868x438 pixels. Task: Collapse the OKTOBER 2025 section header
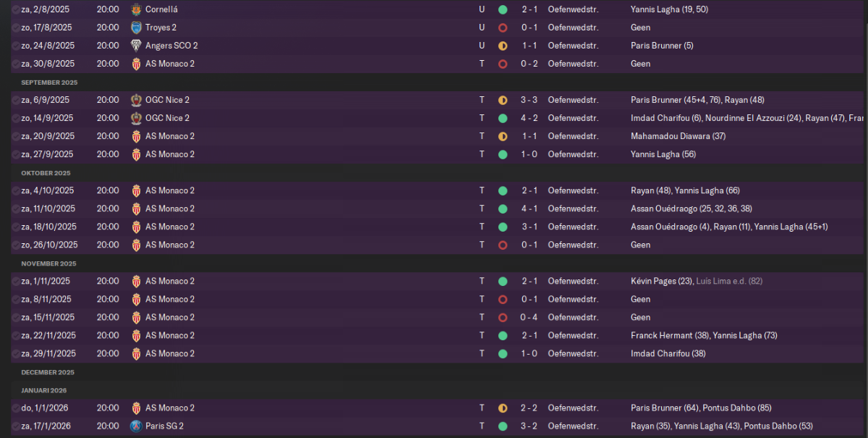[46, 173]
